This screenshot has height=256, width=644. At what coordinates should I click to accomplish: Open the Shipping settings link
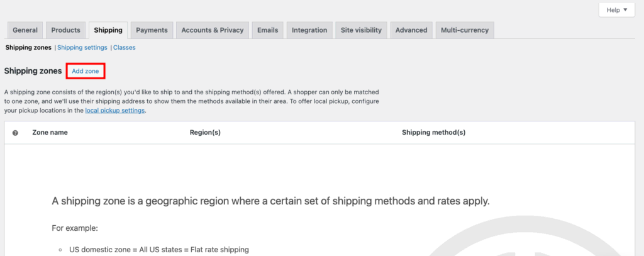82,47
